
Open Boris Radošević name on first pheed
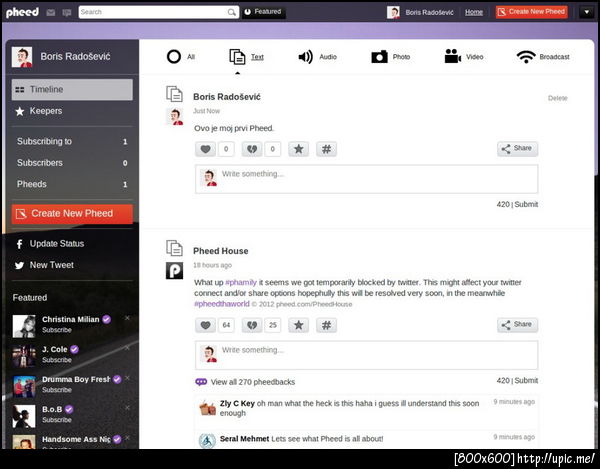[227, 97]
